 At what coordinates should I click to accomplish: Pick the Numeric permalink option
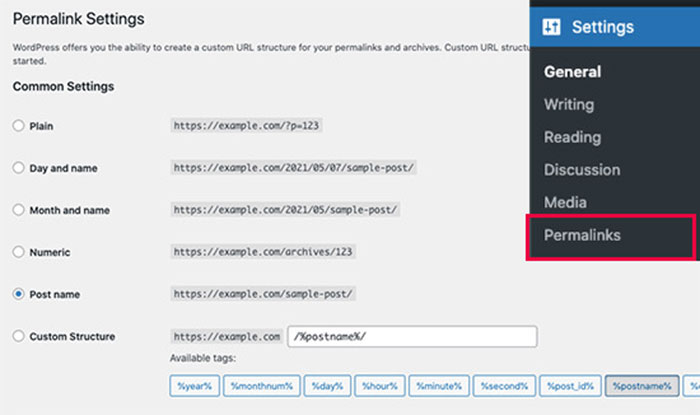tap(19, 252)
